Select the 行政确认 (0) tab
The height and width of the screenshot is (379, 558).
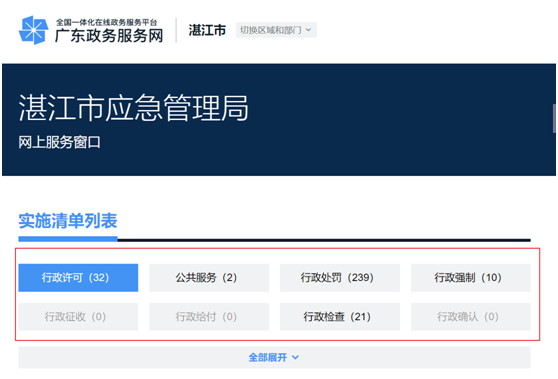(470, 317)
